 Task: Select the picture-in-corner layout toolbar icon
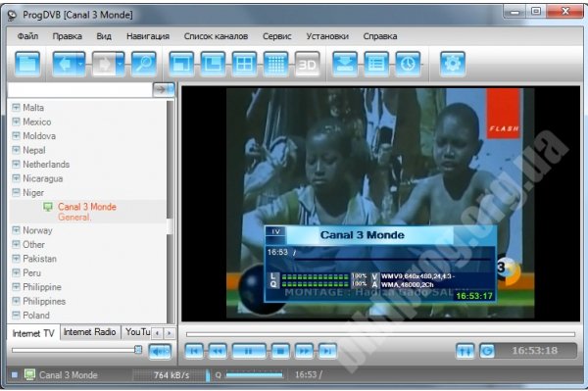click(x=213, y=64)
